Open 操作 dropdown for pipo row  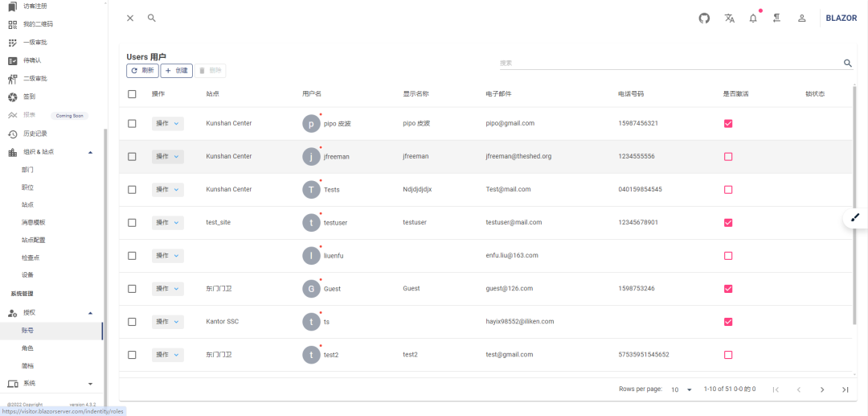click(x=168, y=124)
